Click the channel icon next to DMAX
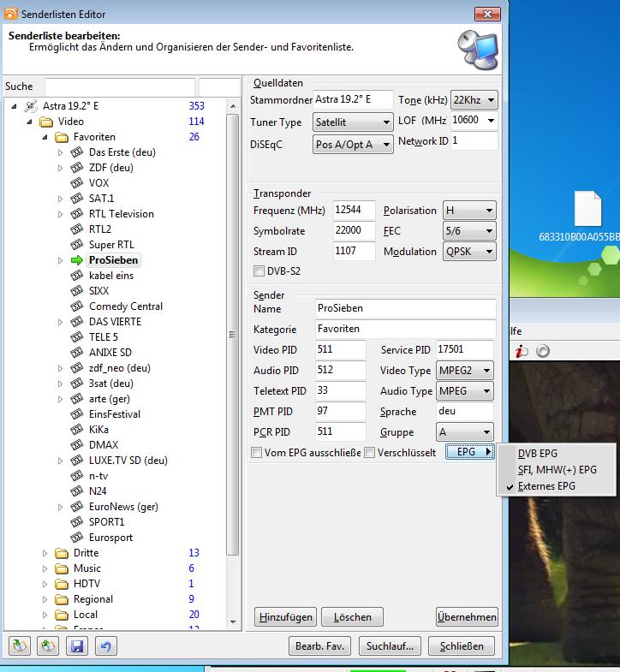The image size is (620, 672). coord(77,445)
